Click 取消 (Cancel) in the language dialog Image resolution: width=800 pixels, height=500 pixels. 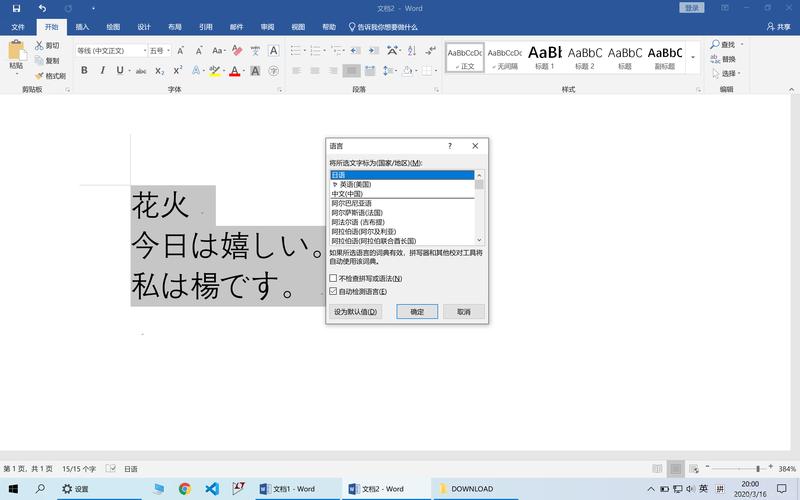click(x=464, y=312)
